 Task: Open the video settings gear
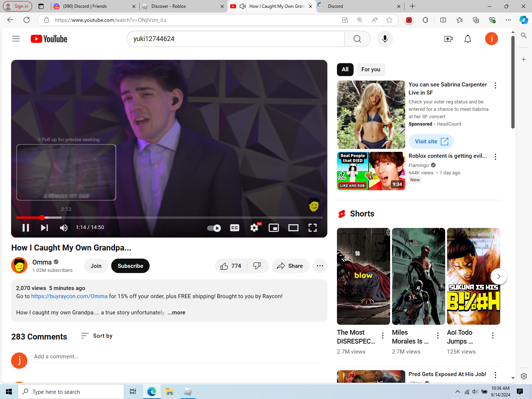254,228
